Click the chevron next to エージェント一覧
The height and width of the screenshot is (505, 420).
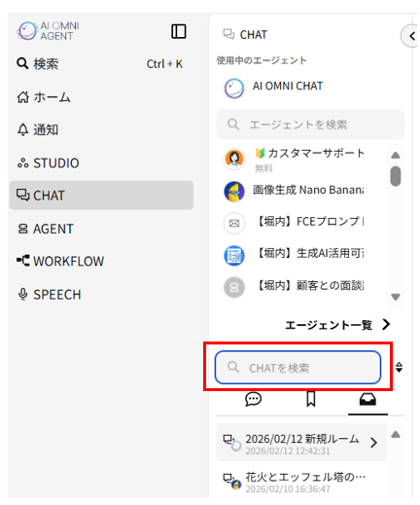pos(386,324)
